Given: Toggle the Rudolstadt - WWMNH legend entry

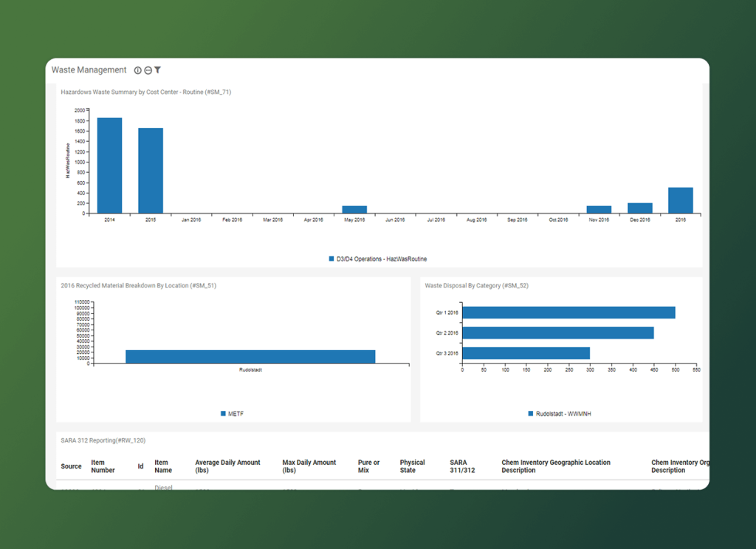Looking at the screenshot, I should 563,412.
